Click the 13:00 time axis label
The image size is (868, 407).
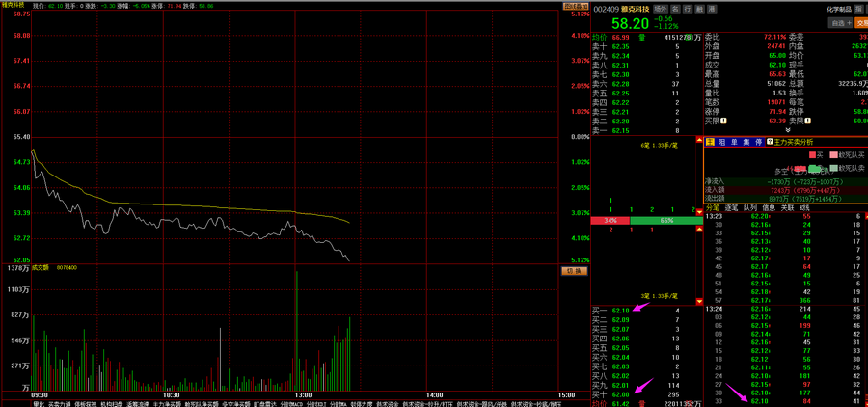pos(303,394)
